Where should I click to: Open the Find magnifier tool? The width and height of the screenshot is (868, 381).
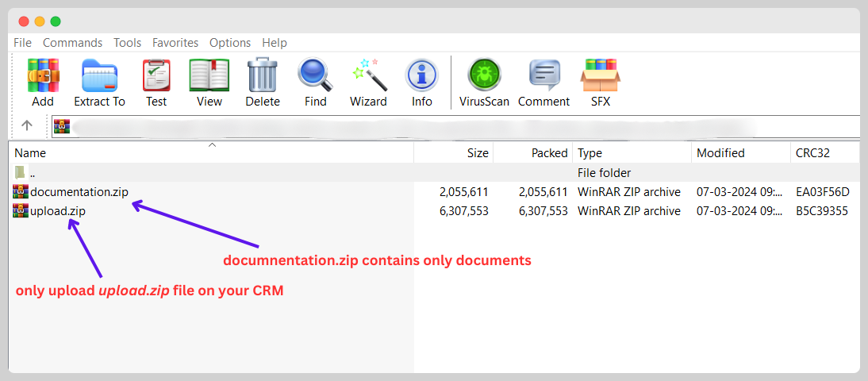(315, 76)
